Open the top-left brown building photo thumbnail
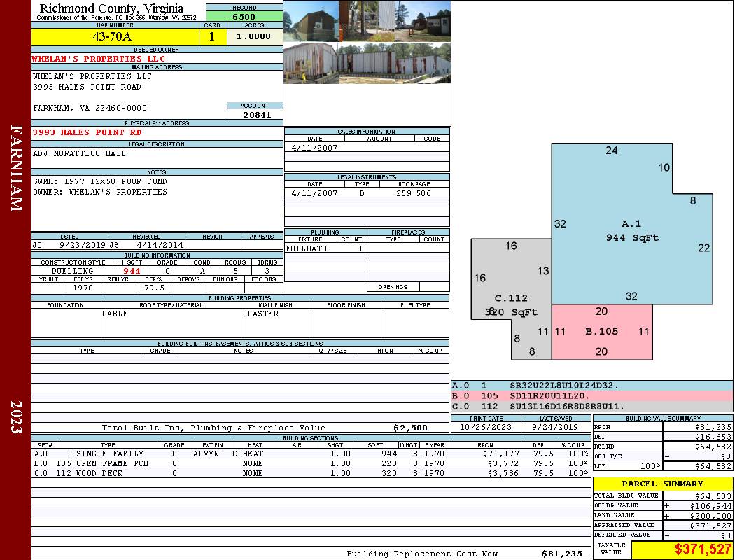 [x=311, y=21]
